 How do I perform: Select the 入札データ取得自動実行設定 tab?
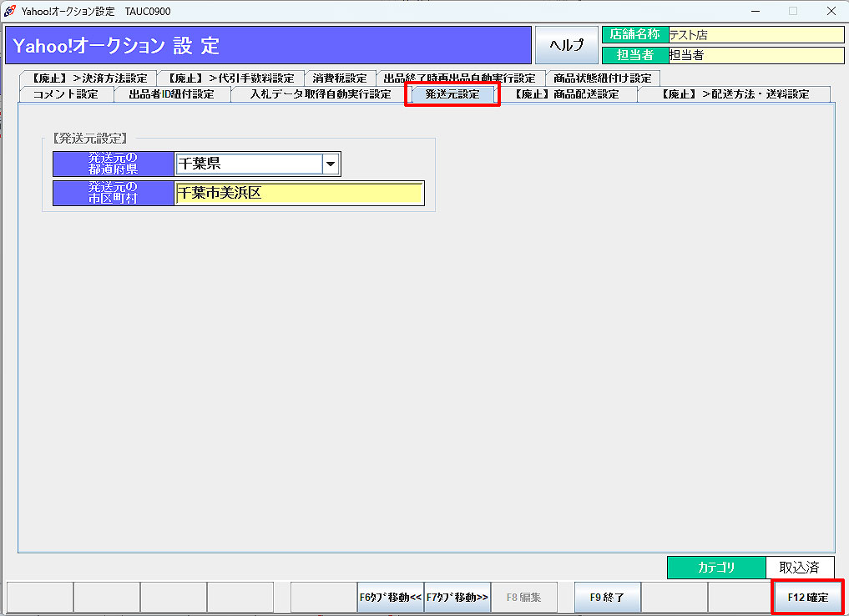point(321,94)
